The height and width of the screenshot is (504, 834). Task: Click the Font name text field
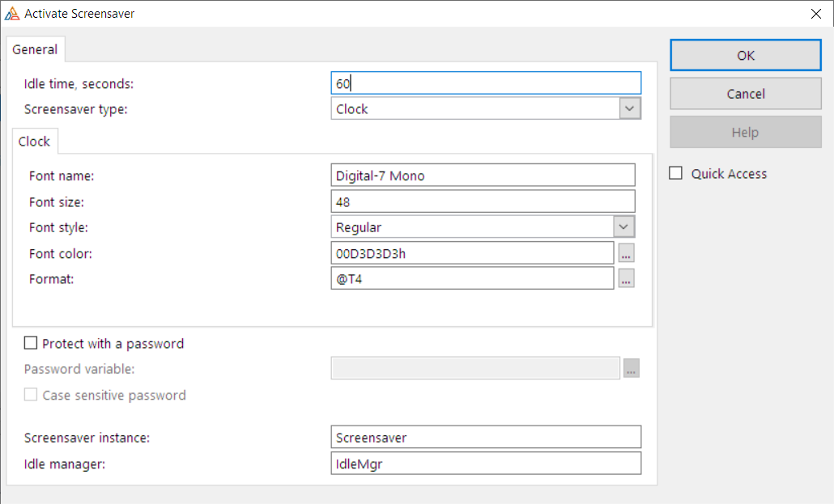point(483,176)
